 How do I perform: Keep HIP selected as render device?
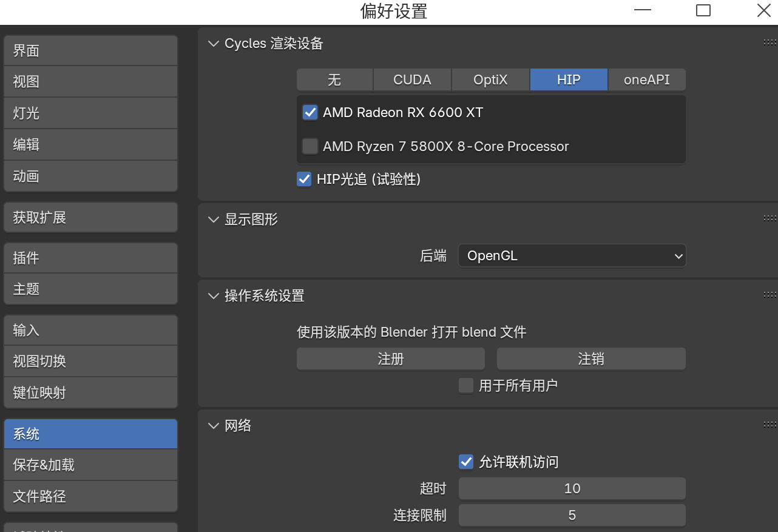click(569, 79)
